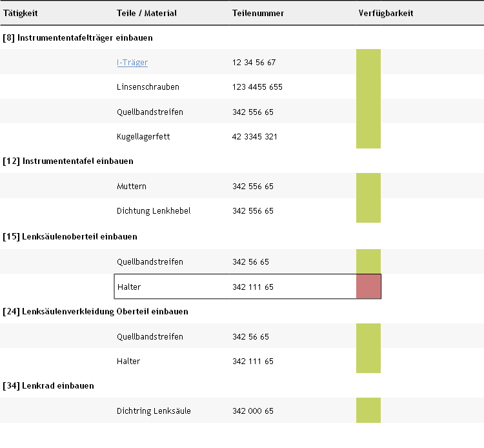
Task: Collapse the [8] Instrumententafelträger einbauen group
Action: pos(77,37)
